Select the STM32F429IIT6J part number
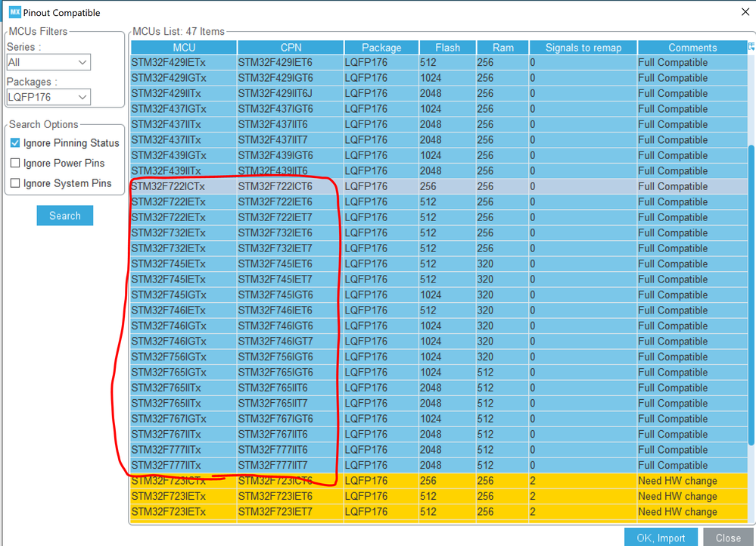Screen dimensions: 756x546 291,94
